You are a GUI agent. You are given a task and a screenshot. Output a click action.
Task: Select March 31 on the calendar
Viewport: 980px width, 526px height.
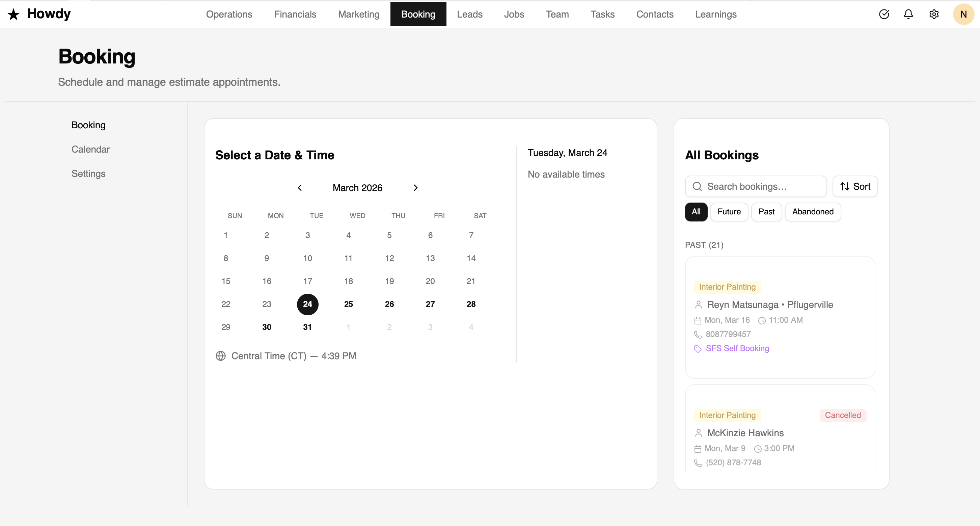[x=307, y=326]
